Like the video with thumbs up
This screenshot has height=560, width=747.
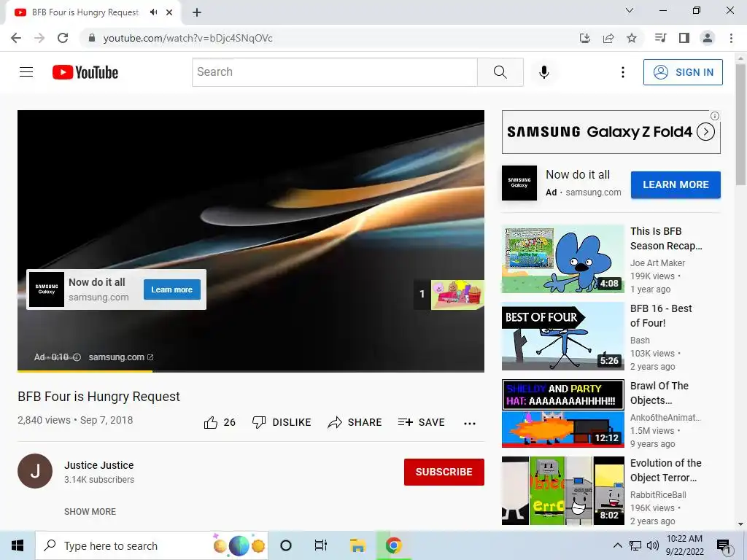click(x=220, y=422)
